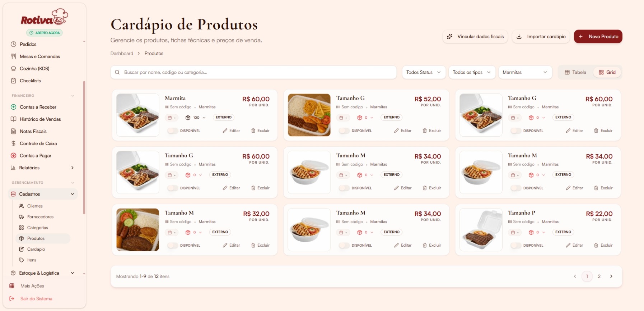
Task: Click the Cardápio edit-note icon
Action: tap(22, 249)
